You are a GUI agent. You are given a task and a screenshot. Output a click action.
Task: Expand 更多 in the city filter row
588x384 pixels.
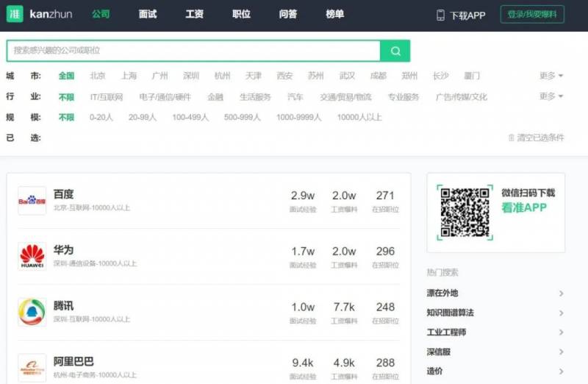[551, 76]
